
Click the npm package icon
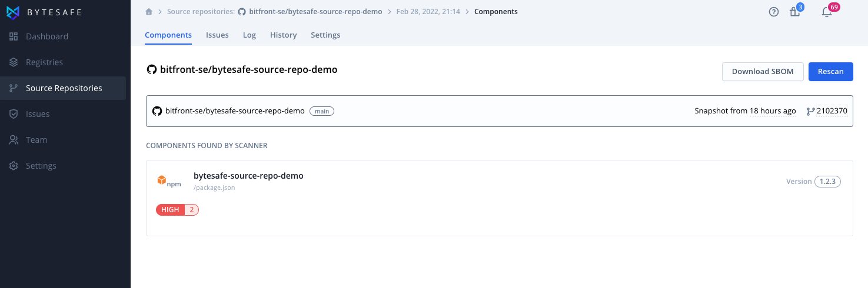pos(169,181)
